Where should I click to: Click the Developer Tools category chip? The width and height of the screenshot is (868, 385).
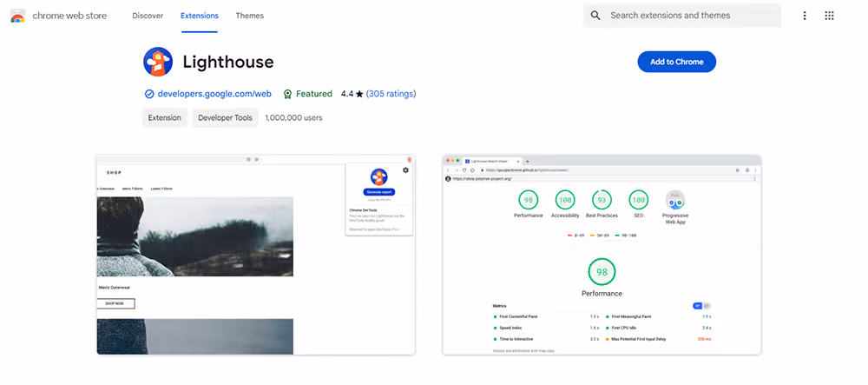coord(225,117)
